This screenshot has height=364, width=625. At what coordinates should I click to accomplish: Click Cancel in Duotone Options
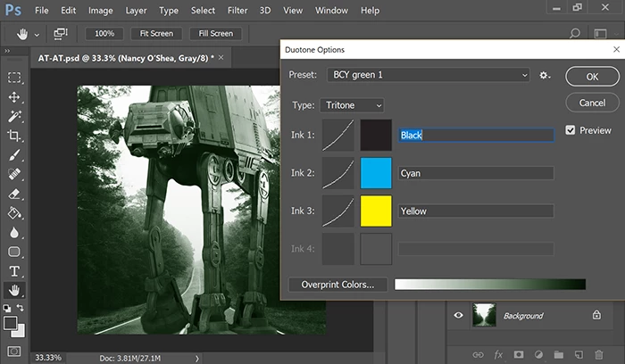[x=592, y=103]
